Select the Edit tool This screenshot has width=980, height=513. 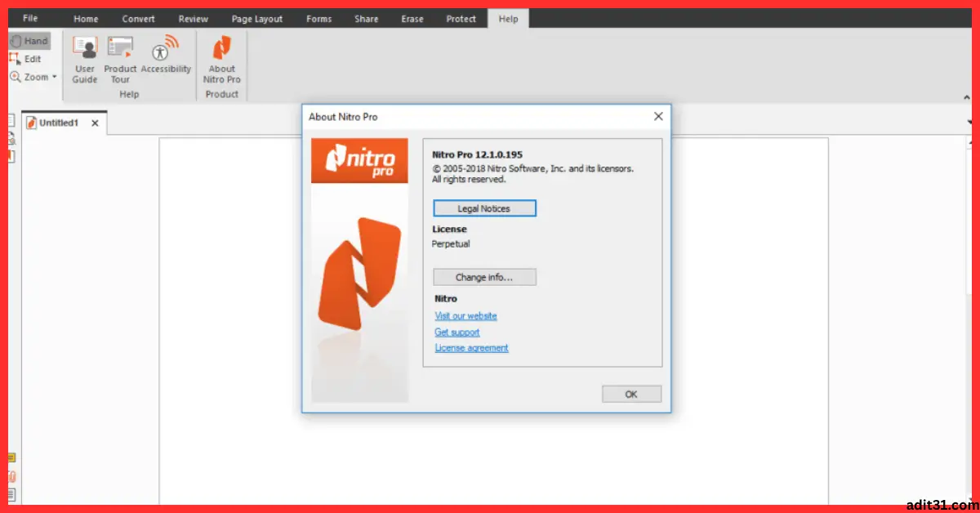coord(32,58)
